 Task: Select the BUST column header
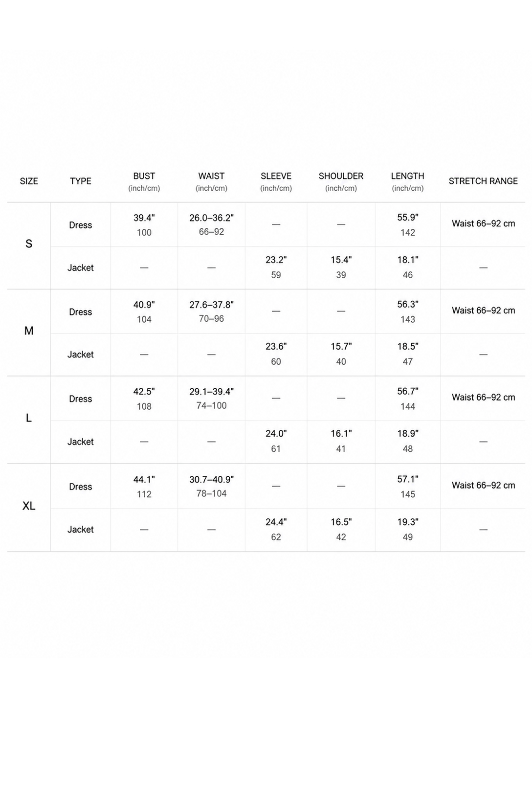click(x=144, y=181)
